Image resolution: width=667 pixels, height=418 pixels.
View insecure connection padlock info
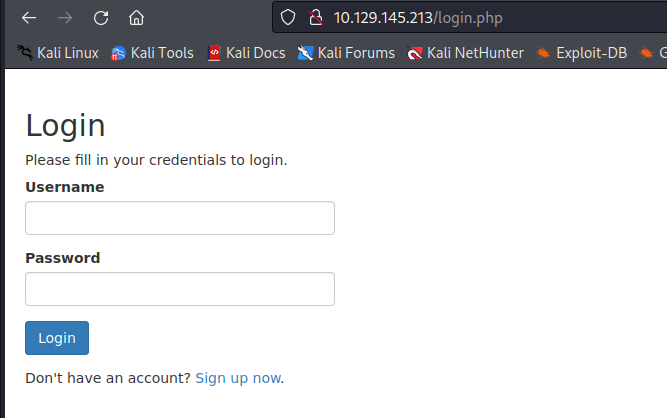click(316, 17)
